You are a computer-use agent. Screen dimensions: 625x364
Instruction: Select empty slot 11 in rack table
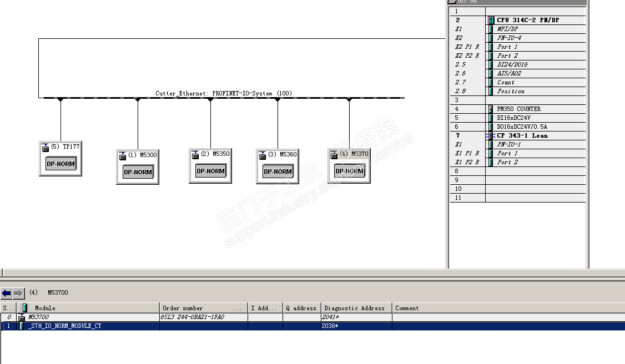click(x=518, y=198)
